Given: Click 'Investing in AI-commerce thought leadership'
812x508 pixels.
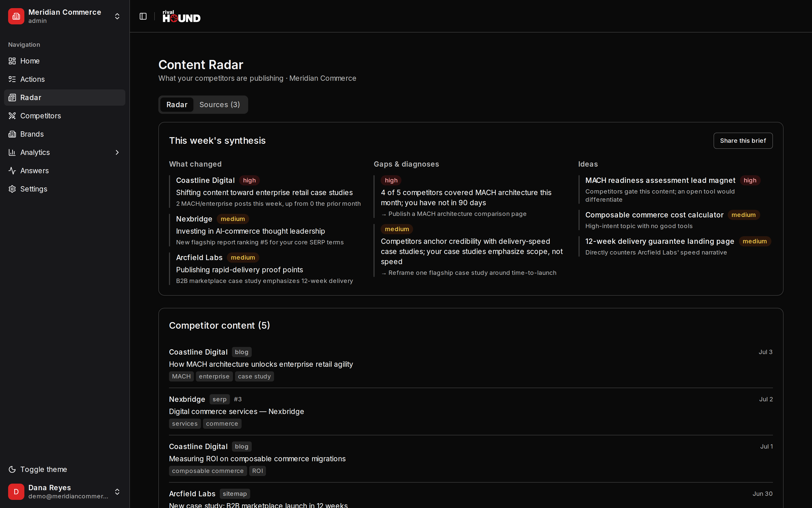Looking at the screenshot, I should [251, 231].
